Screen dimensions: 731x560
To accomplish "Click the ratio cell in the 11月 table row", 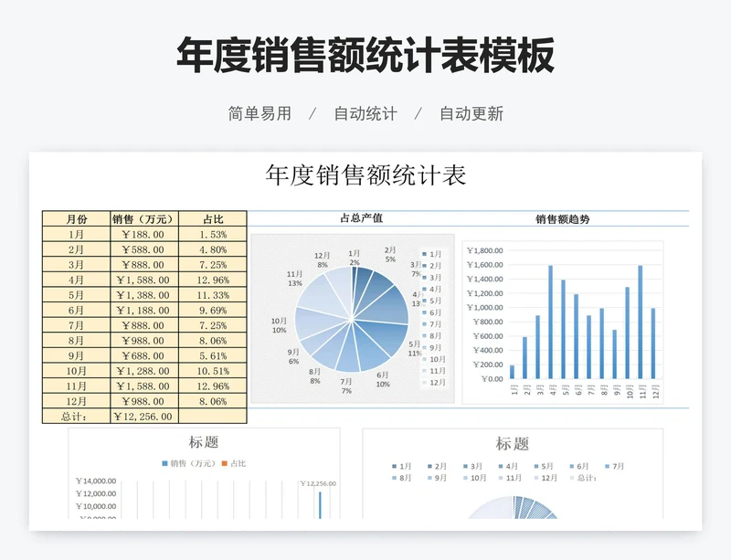I will [213, 386].
